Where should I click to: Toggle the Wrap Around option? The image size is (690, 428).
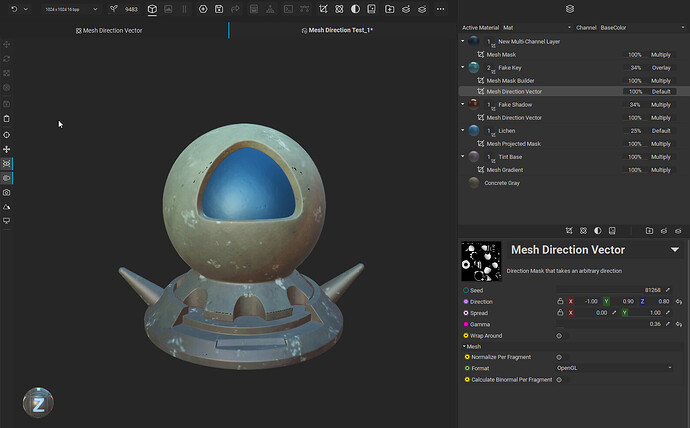[559, 336]
